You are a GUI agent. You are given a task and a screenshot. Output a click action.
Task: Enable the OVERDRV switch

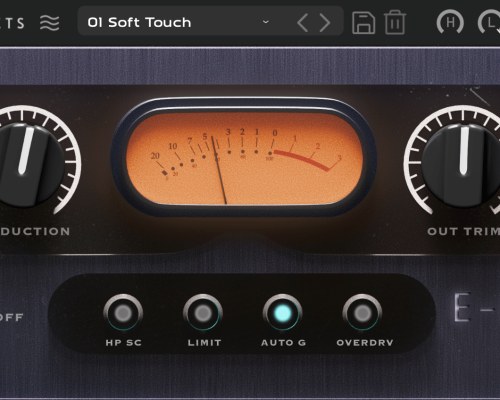click(362, 313)
